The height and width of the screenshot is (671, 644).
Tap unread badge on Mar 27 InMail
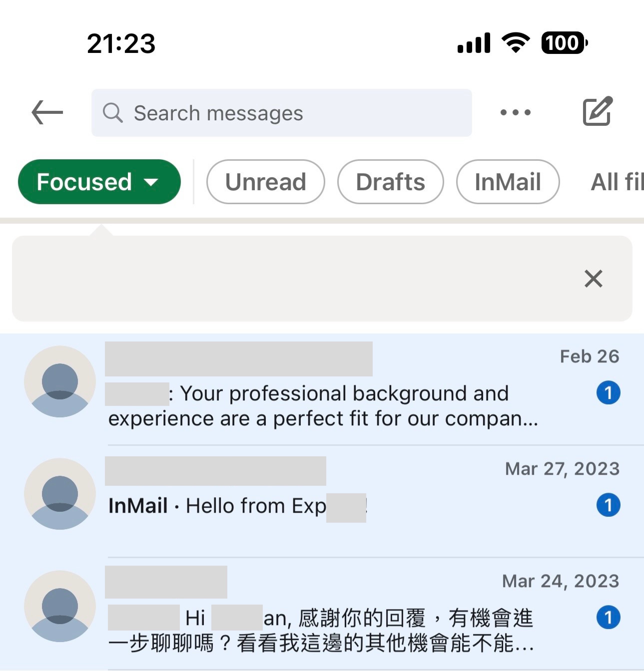(608, 505)
